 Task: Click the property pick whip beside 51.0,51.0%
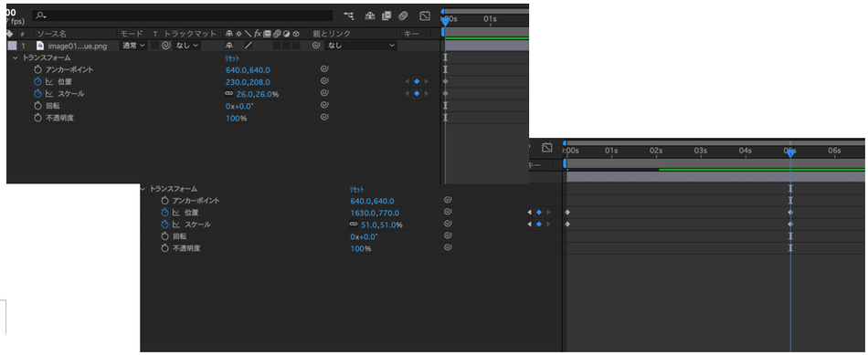448,224
